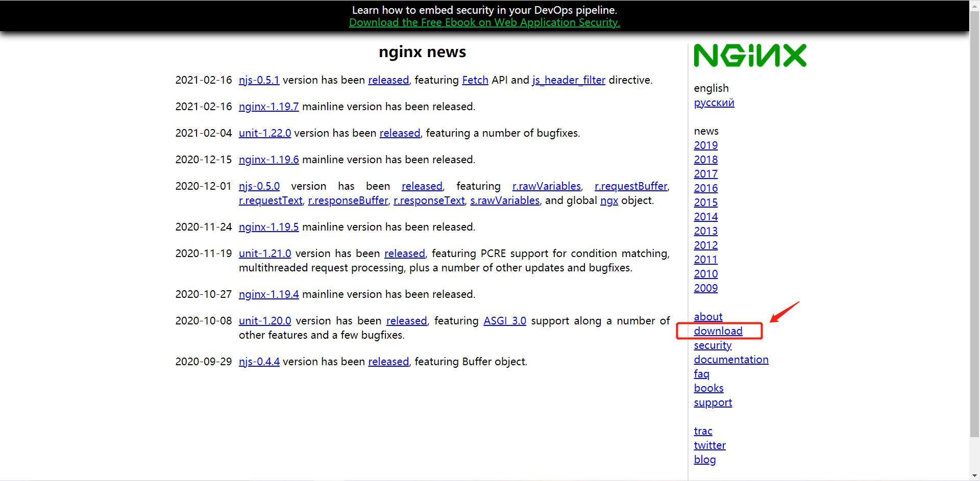
Task: Click the vertical scrollbar thumb
Action: [x=975, y=223]
